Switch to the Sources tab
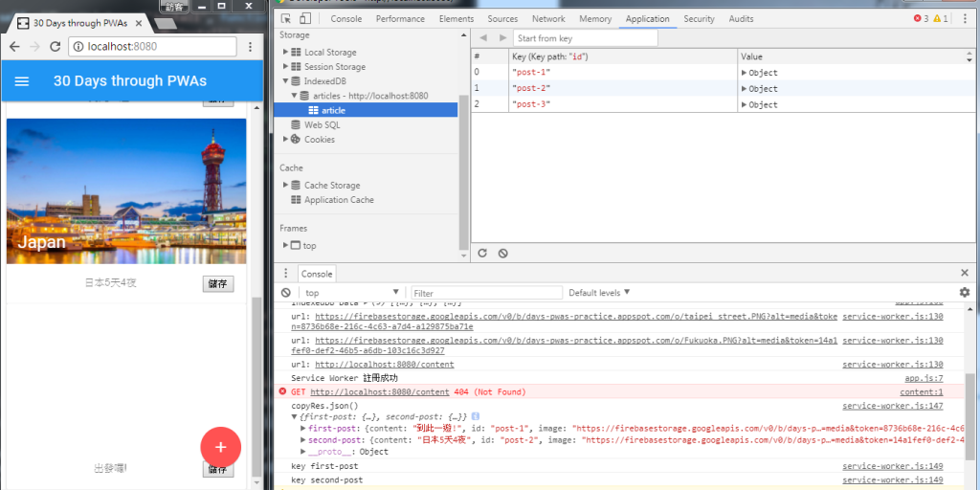The image size is (980, 490). point(502,19)
